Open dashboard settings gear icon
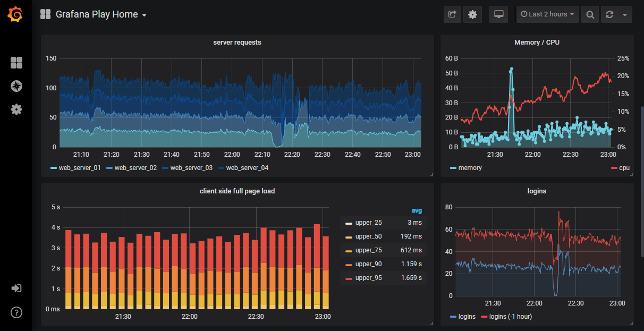Image resolution: width=644 pixels, height=331 pixels. tap(472, 14)
